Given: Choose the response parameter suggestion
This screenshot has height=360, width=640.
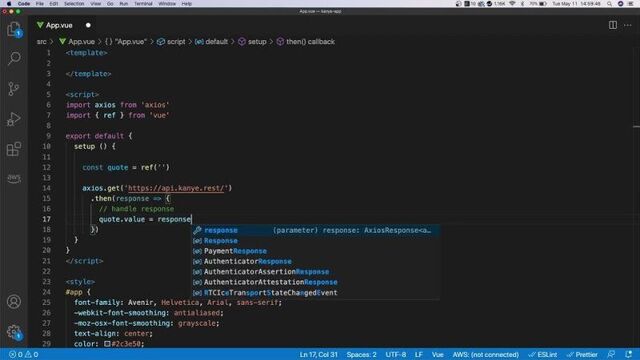Looking at the screenshot, I should click(x=316, y=230).
